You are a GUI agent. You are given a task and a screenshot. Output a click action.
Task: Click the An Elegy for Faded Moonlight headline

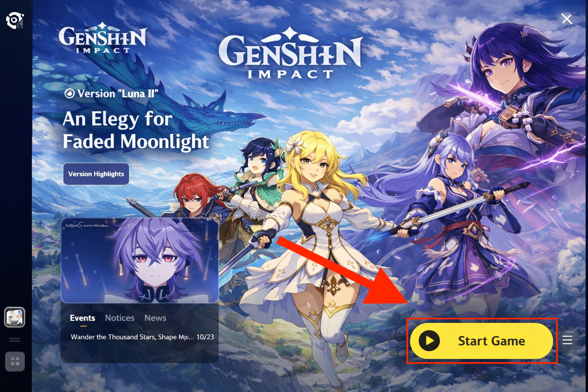[x=136, y=130]
